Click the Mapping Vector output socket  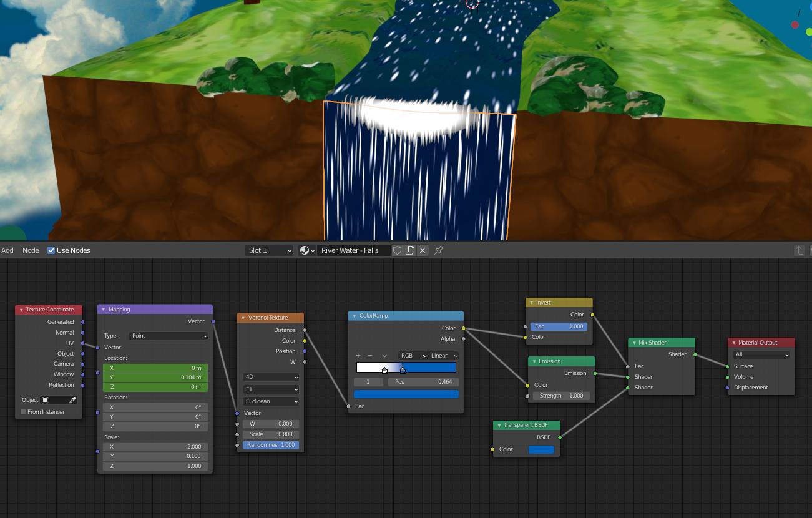[213, 321]
